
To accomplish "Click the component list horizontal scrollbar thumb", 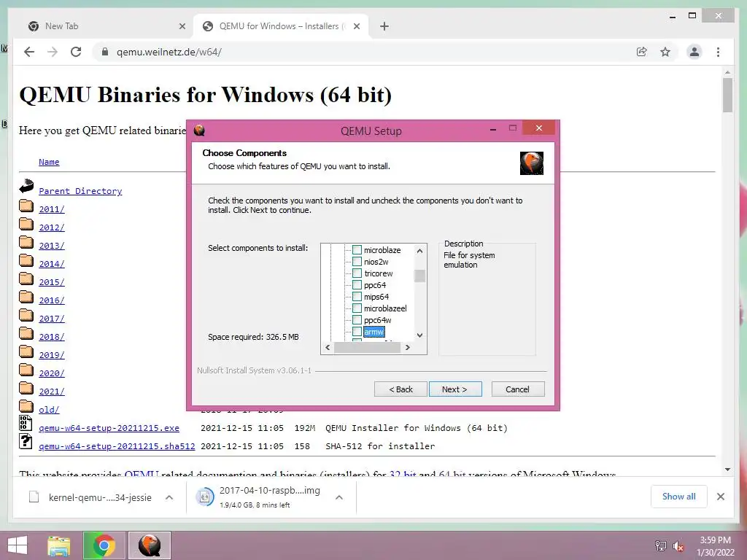I will [367, 348].
